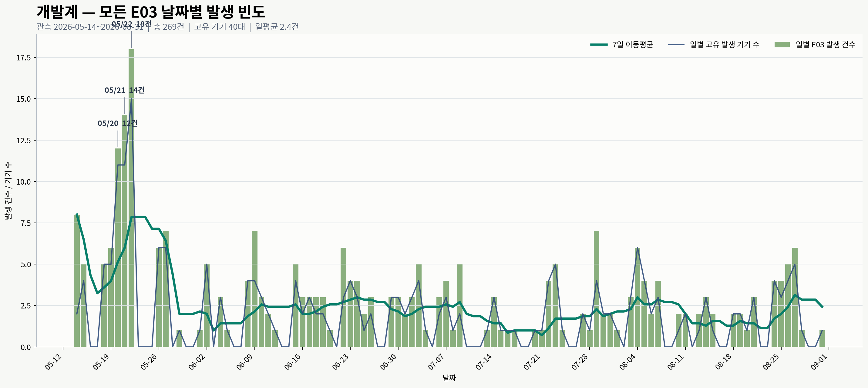This screenshot has height=388, width=868.
Task: Click the 05/20 12건 peak annotation
Action: 118,123
